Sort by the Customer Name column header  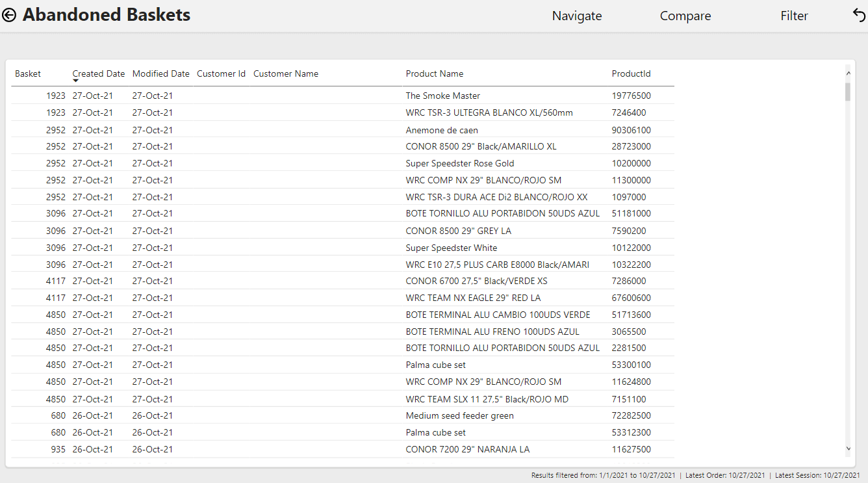(286, 73)
